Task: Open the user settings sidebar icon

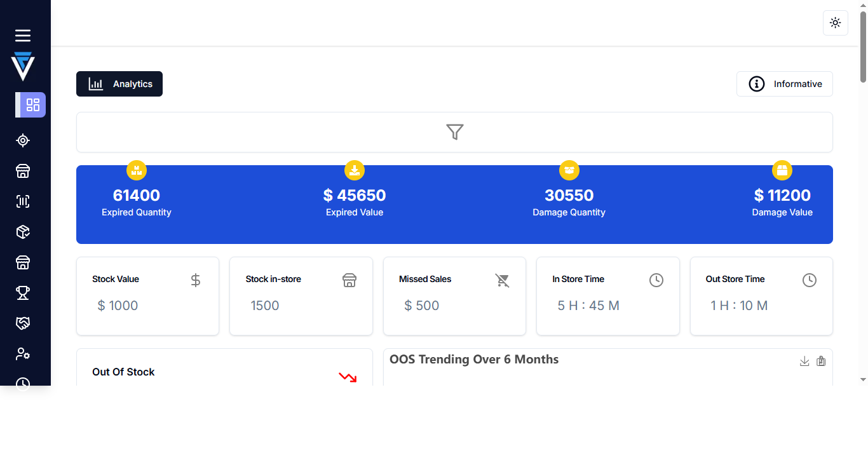Action: [x=23, y=354]
